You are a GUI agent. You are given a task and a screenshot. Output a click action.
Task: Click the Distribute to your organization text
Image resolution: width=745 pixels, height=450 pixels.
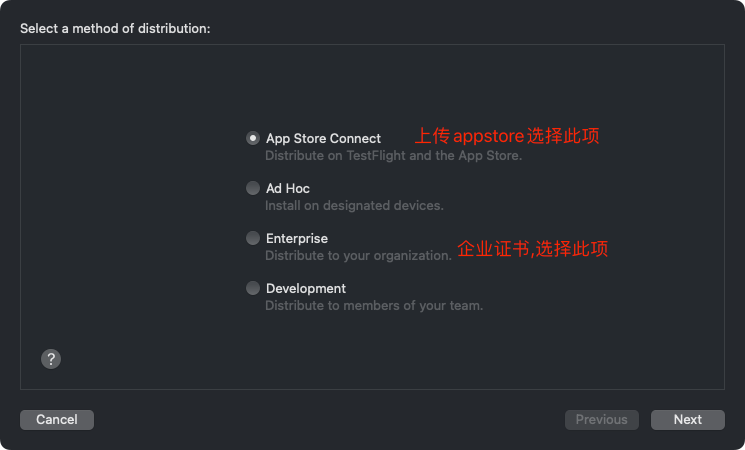[x=358, y=256]
